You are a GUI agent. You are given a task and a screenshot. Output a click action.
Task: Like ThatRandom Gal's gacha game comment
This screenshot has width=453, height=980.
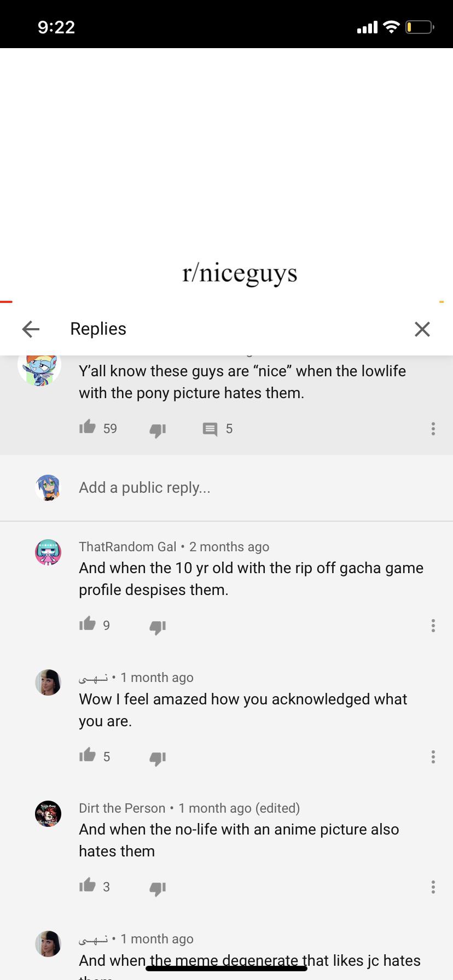click(87, 624)
